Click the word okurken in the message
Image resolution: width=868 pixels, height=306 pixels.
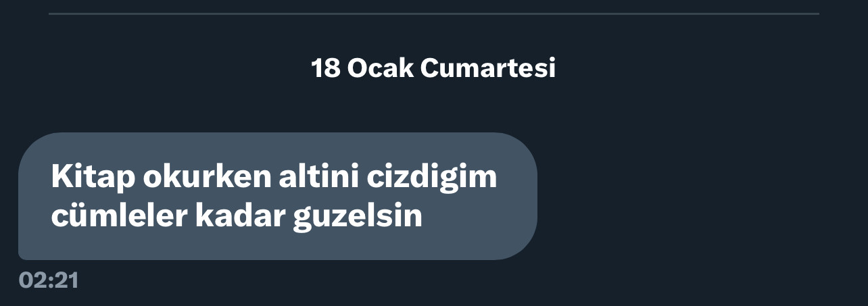pos(207,178)
